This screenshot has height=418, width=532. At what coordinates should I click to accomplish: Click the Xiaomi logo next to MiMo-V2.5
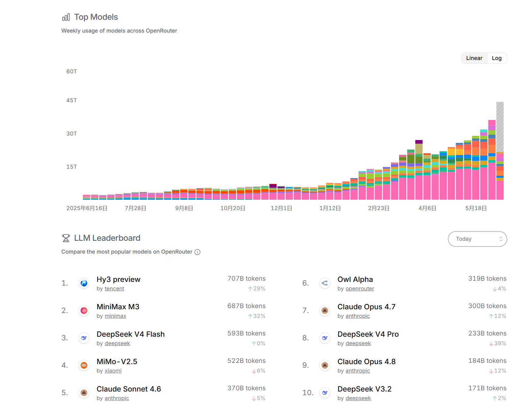pyautogui.click(x=84, y=365)
